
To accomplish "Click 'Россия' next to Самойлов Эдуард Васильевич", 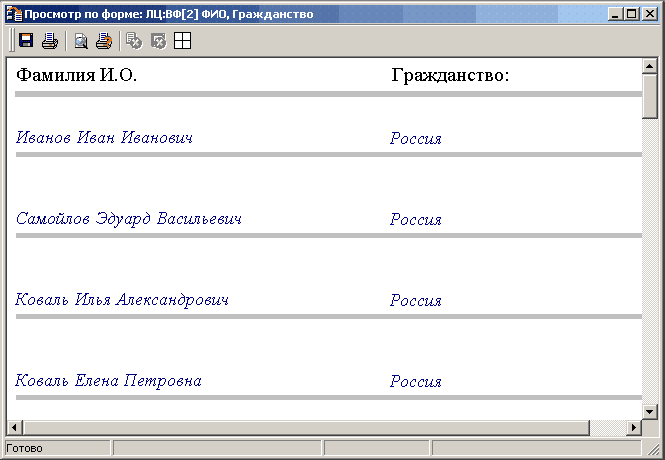I will [416, 219].
